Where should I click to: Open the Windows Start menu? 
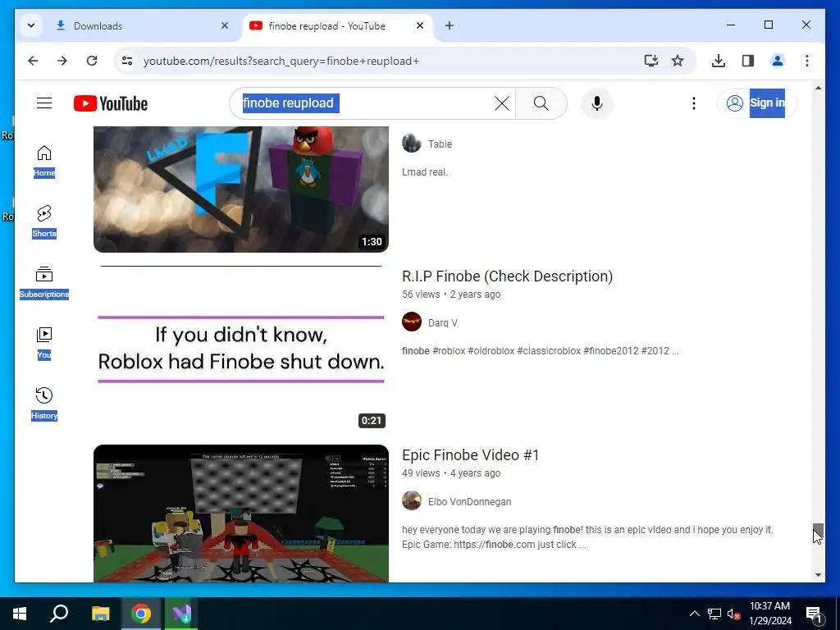pos(20,614)
